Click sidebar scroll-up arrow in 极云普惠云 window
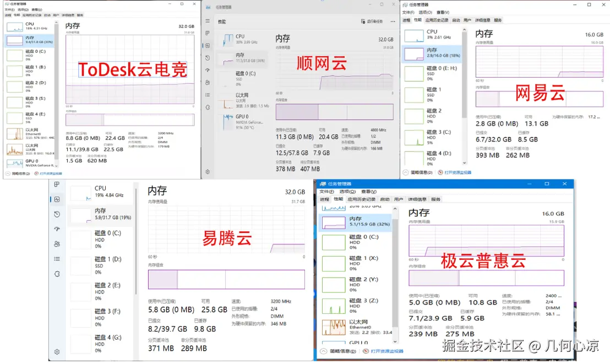 [395, 209]
